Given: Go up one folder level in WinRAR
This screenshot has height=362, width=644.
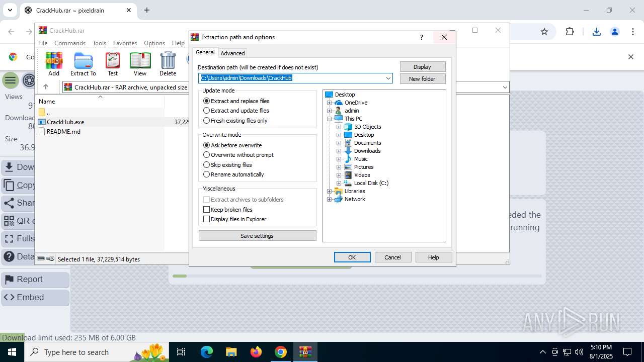Looking at the screenshot, I should tap(45, 87).
